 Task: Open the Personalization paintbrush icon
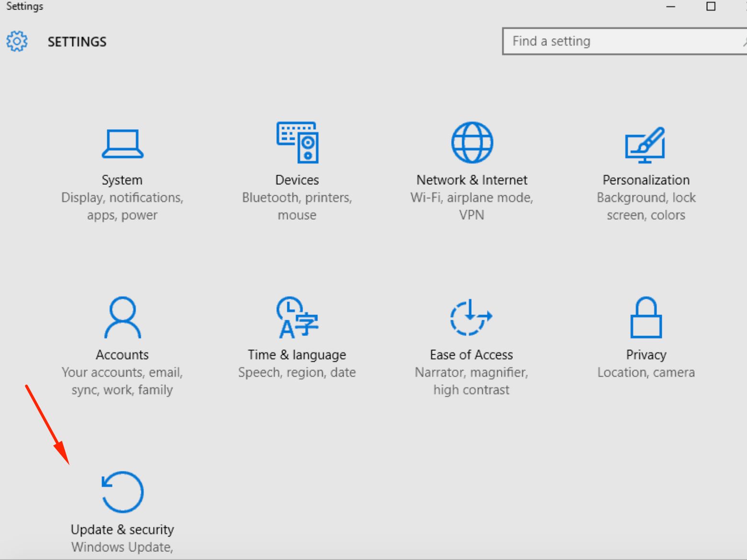645,145
